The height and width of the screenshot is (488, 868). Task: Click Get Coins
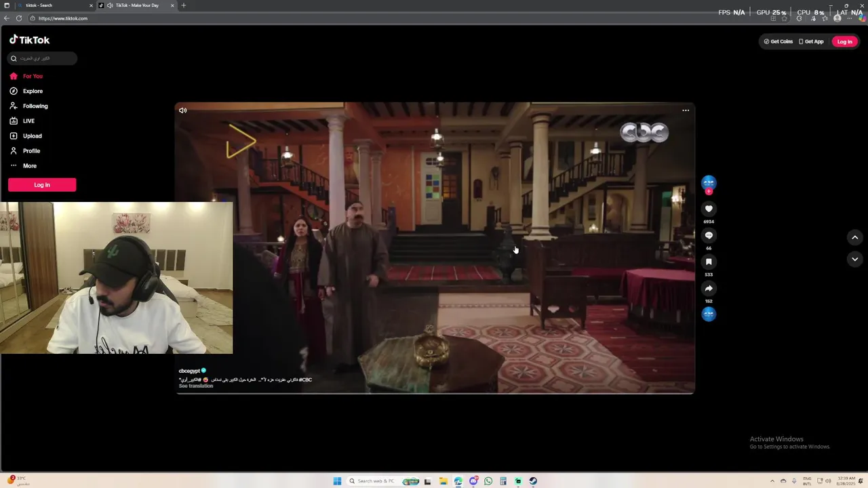778,41
